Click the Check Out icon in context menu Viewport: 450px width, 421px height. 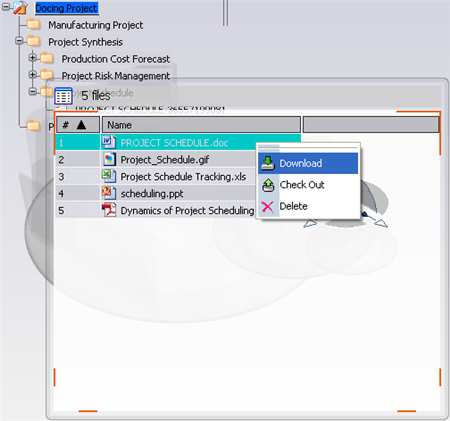[x=268, y=185]
